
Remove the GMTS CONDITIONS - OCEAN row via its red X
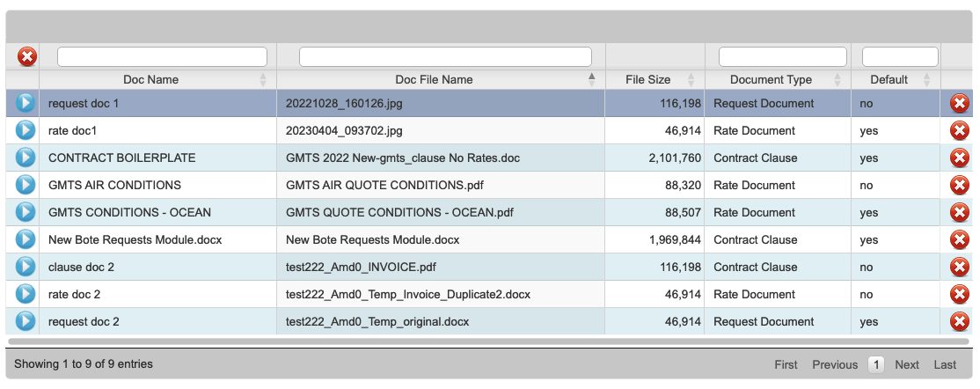tap(960, 213)
